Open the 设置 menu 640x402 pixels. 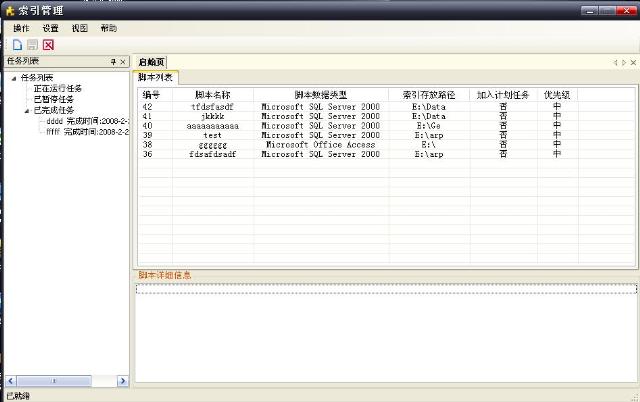pyautogui.click(x=50, y=29)
